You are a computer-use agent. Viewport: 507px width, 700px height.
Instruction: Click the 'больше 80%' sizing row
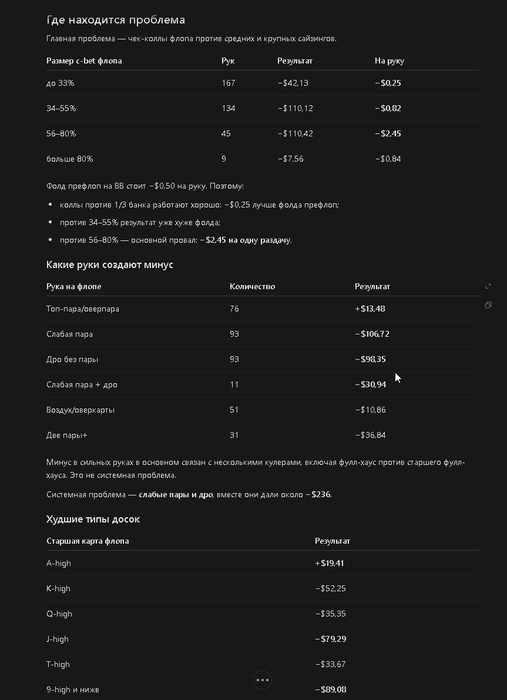point(262,159)
